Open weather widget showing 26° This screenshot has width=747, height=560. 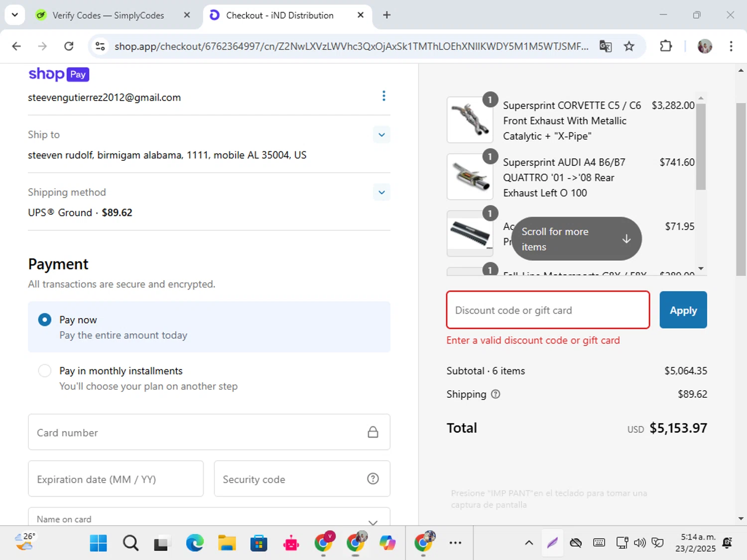tap(25, 543)
